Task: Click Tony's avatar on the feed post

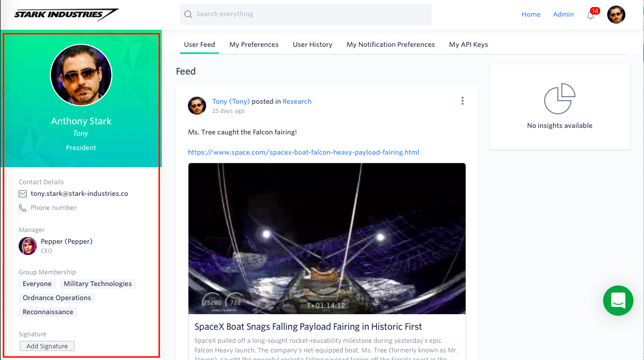Action: coord(197,106)
